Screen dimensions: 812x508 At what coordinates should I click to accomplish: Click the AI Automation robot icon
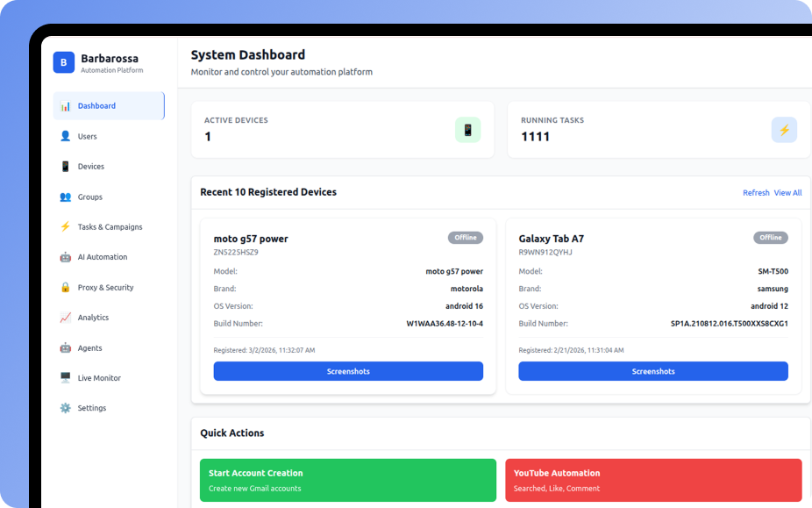click(65, 257)
